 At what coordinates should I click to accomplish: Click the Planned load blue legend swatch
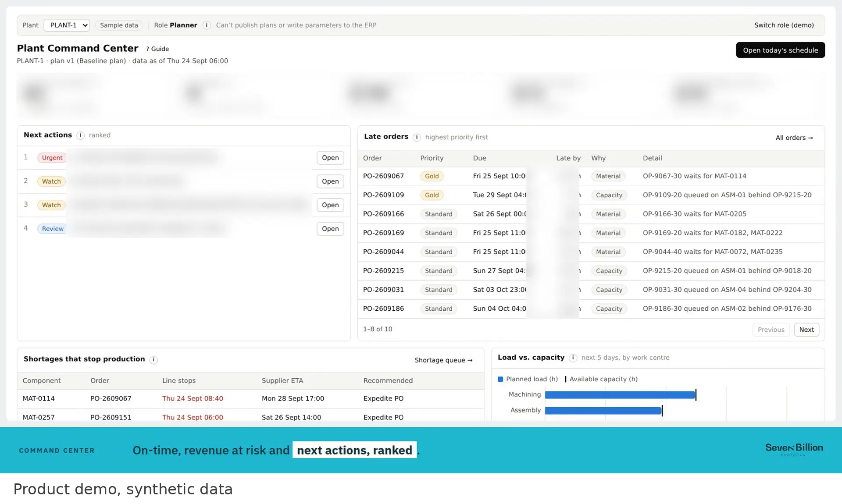coord(500,379)
